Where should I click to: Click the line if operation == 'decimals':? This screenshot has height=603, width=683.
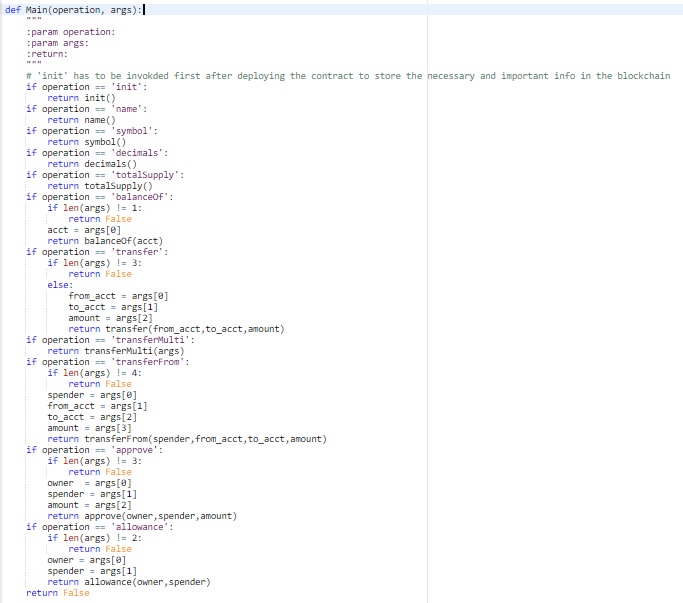97,153
